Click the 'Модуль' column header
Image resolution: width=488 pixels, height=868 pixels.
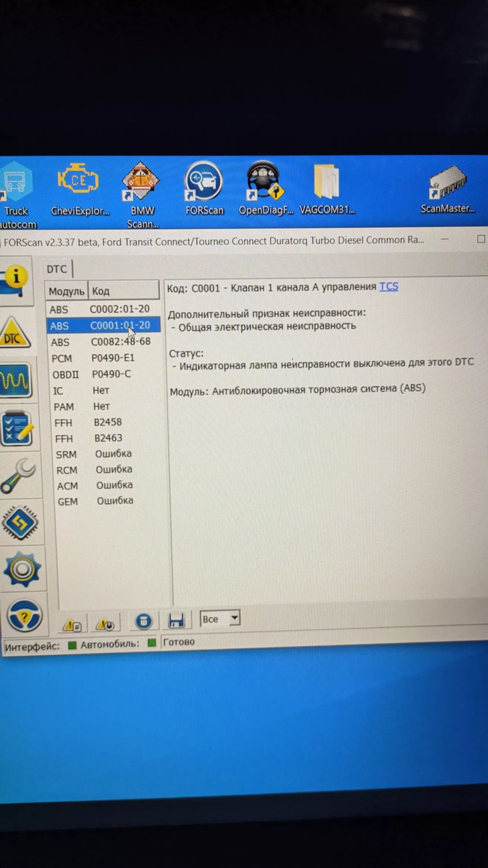coord(67,291)
